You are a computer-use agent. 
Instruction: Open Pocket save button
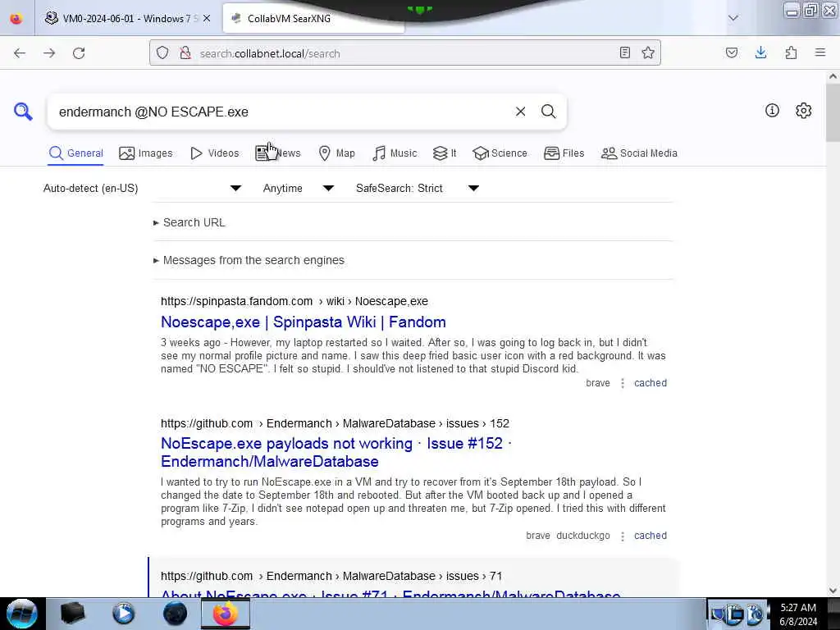tap(731, 52)
